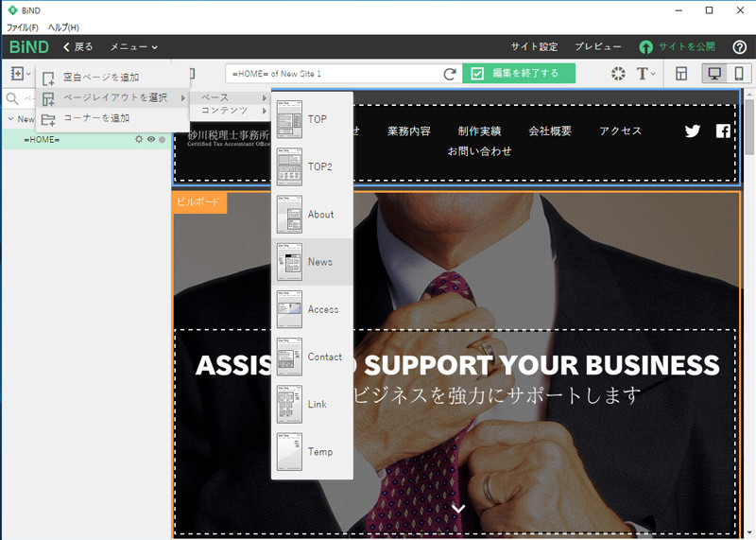Viewport: 756px width, 540px height.
Task: Select the Access page layout
Action: (312, 309)
